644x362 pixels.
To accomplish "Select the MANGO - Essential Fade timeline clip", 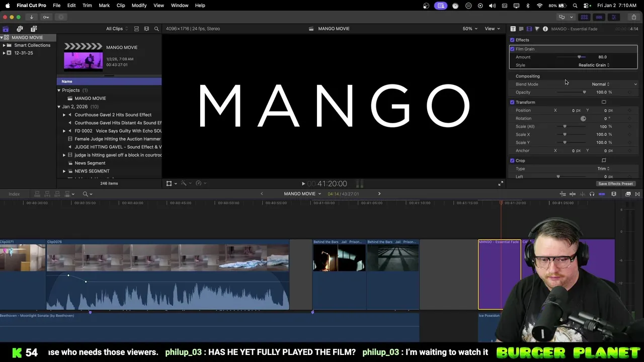I will [499, 275].
